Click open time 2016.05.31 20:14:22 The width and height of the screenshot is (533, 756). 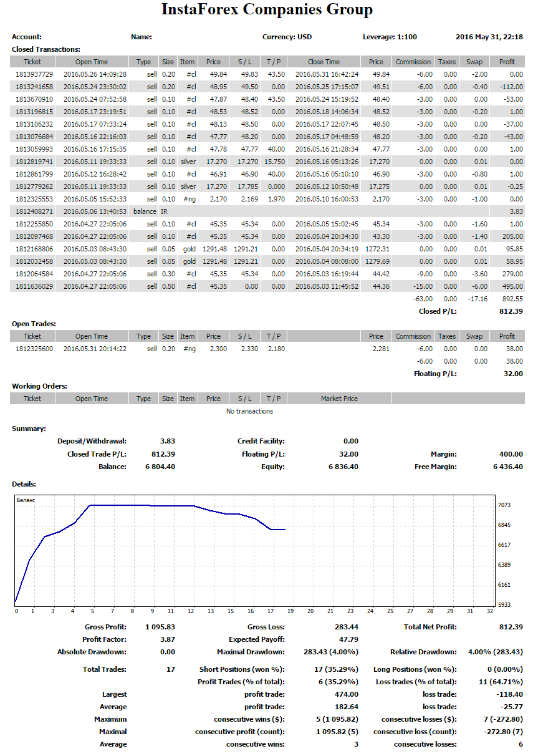pyautogui.click(x=95, y=349)
